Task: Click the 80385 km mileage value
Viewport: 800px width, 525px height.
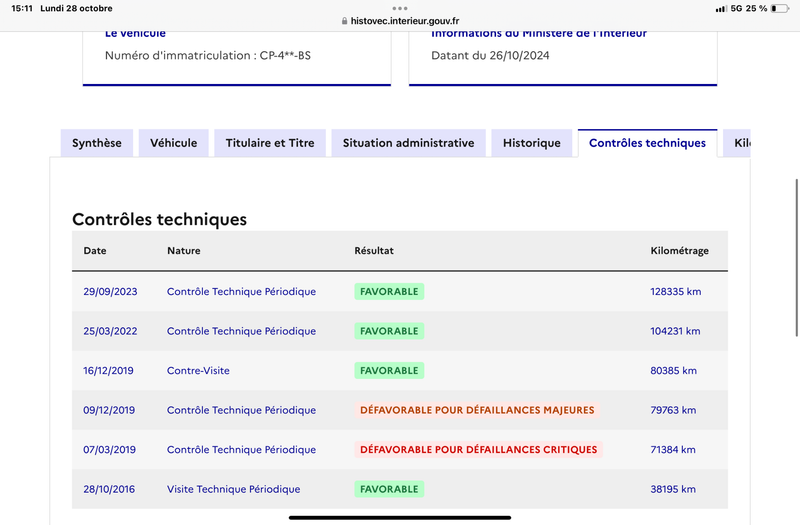Action: pyautogui.click(x=673, y=370)
